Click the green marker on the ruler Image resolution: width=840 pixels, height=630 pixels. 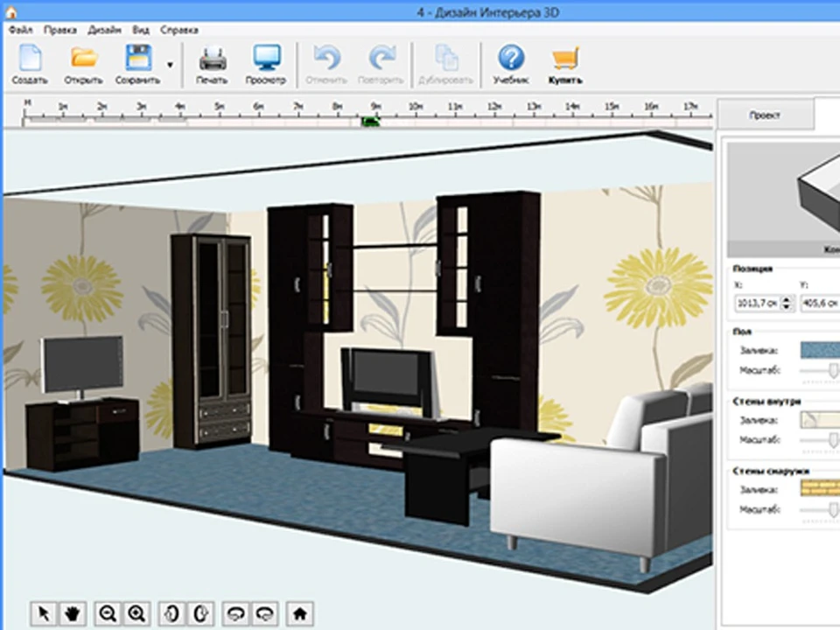[x=371, y=122]
